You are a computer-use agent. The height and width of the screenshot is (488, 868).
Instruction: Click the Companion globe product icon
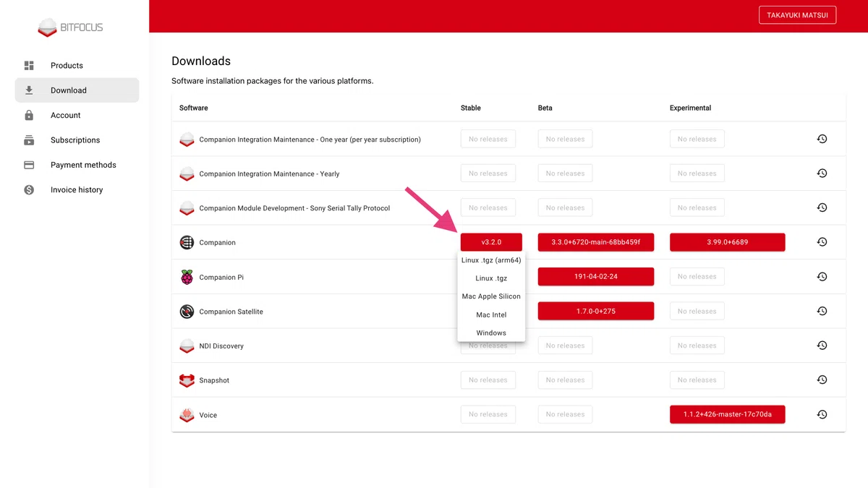pyautogui.click(x=187, y=243)
